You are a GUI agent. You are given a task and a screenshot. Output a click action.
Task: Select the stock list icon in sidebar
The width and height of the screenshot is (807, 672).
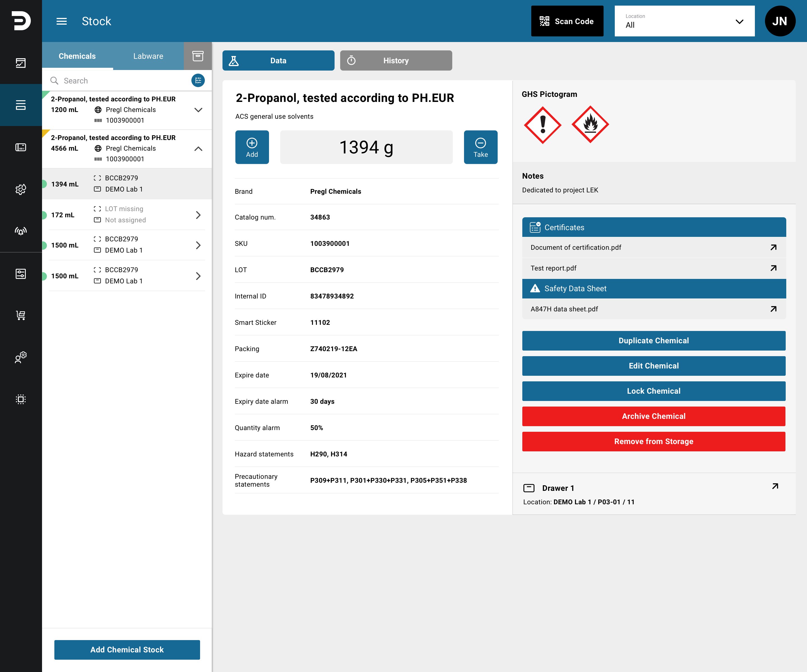pos(21,105)
